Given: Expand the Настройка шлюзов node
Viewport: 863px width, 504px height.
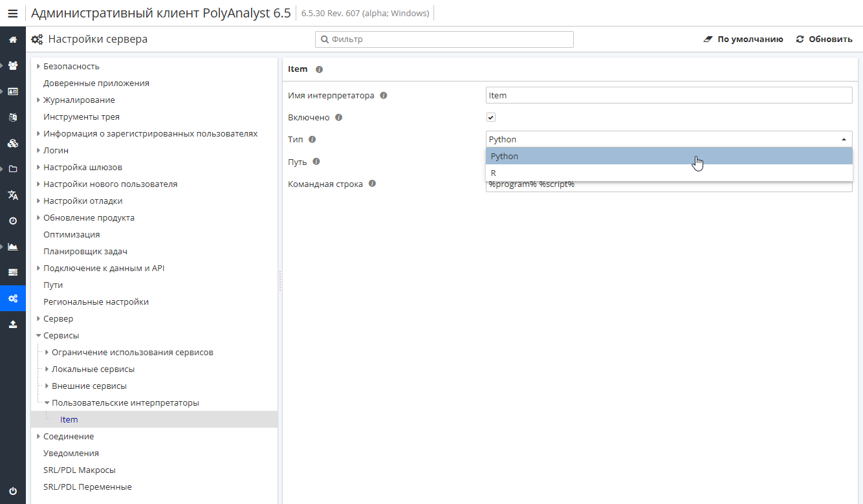Looking at the screenshot, I should [x=38, y=167].
